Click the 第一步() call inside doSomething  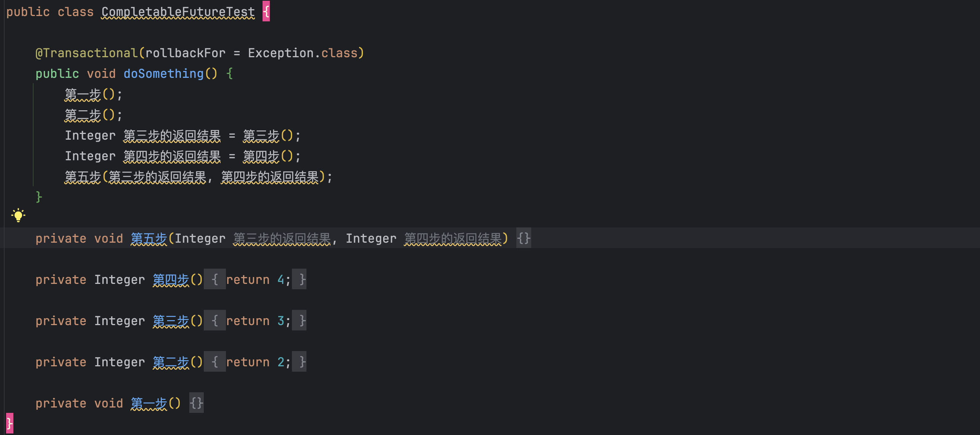(x=82, y=94)
